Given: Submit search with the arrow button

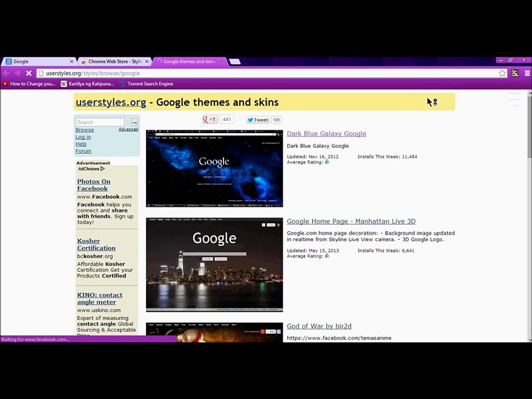Looking at the screenshot, I should [134, 122].
